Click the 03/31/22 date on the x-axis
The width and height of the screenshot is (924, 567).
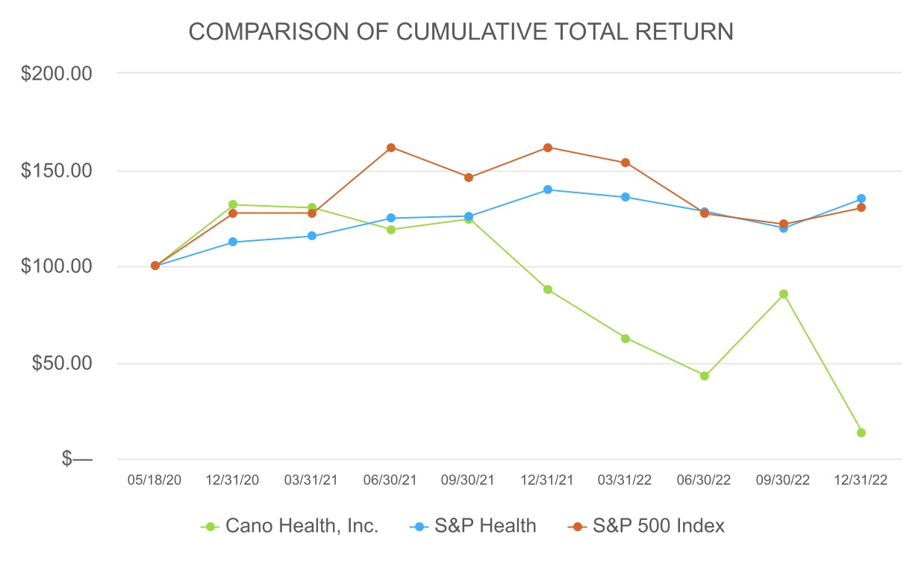[625, 480]
